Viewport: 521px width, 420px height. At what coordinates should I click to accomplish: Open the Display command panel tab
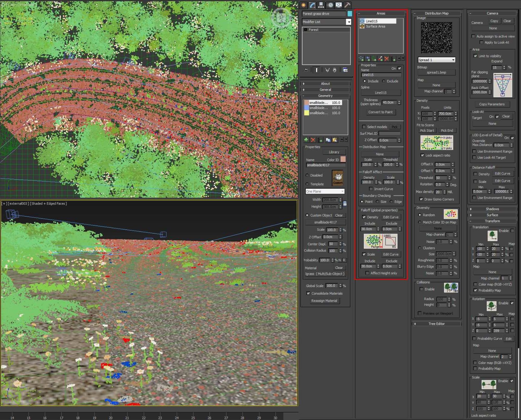point(339,5)
